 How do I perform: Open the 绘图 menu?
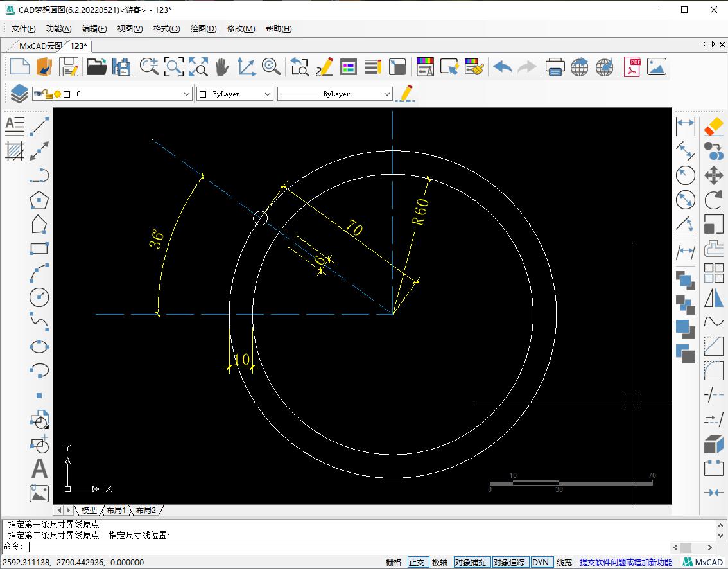203,28
